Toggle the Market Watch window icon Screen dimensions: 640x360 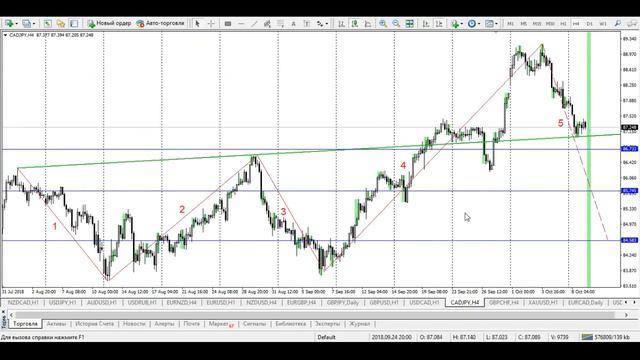tap(47, 24)
